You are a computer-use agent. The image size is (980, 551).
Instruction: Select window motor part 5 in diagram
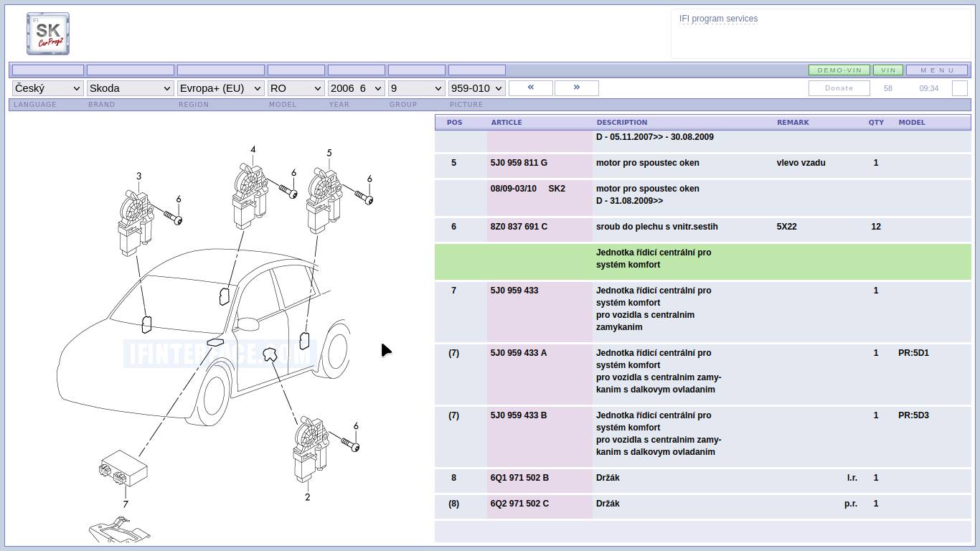tap(324, 201)
